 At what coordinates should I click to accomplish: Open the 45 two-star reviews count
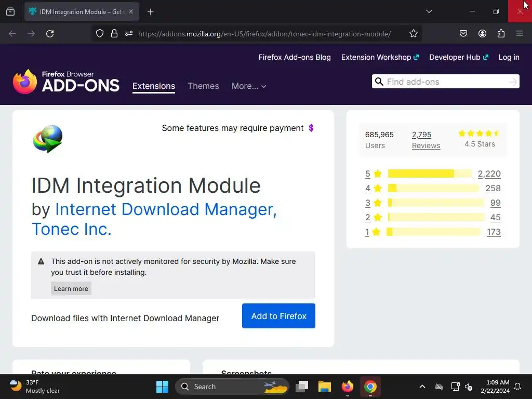(495, 218)
